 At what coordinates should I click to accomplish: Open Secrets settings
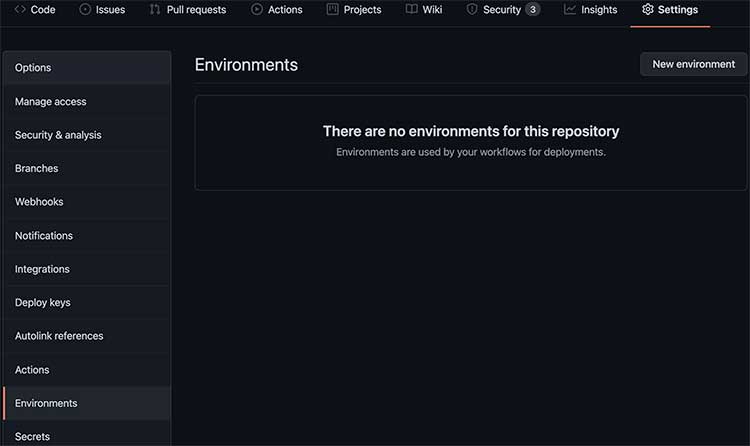pos(87,435)
